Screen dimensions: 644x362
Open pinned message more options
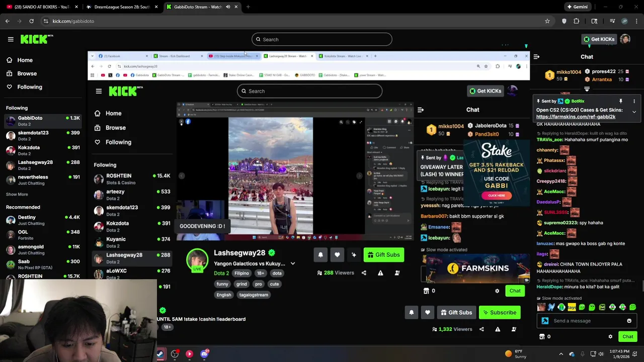click(x=634, y=101)
